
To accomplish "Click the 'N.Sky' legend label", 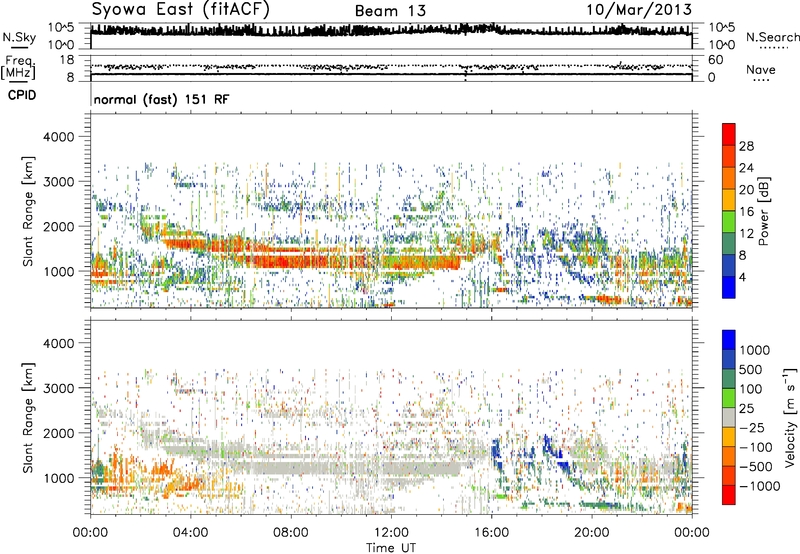I will point(19,37).
